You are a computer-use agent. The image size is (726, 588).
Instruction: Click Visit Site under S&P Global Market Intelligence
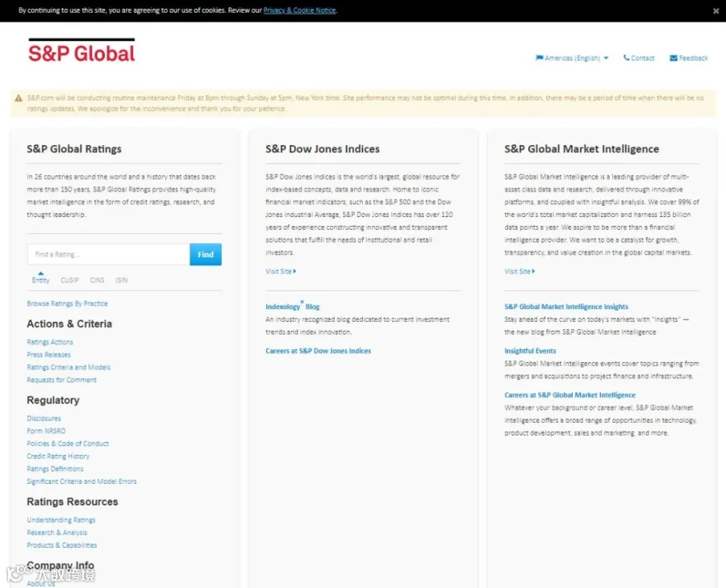[519, 271]
